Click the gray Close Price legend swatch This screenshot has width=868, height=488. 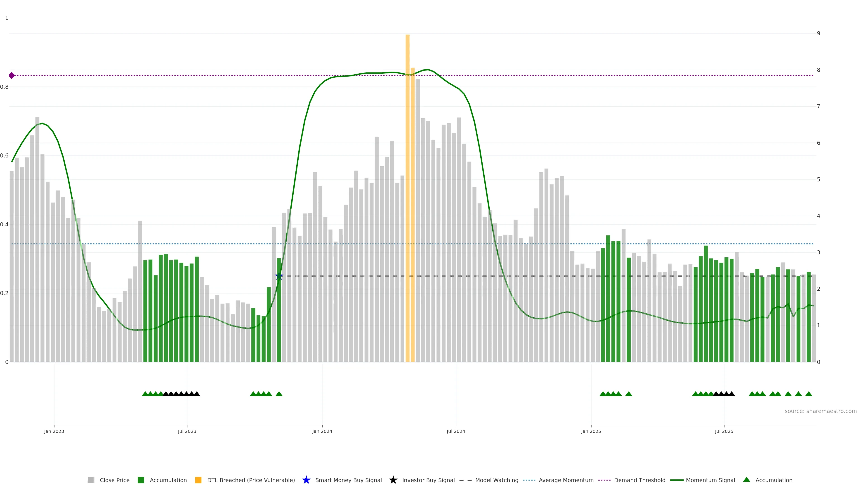(x=91, y=480)
